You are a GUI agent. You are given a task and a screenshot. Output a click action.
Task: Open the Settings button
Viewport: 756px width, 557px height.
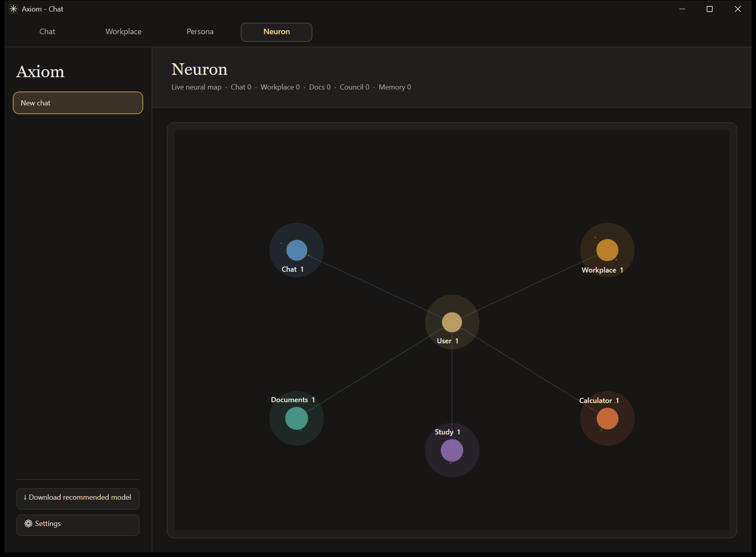[78, 525]
